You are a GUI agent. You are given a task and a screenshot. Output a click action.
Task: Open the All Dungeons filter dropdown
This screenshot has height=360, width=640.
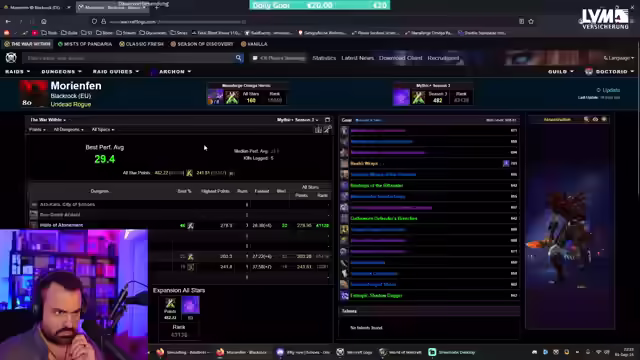coord(69,129)
